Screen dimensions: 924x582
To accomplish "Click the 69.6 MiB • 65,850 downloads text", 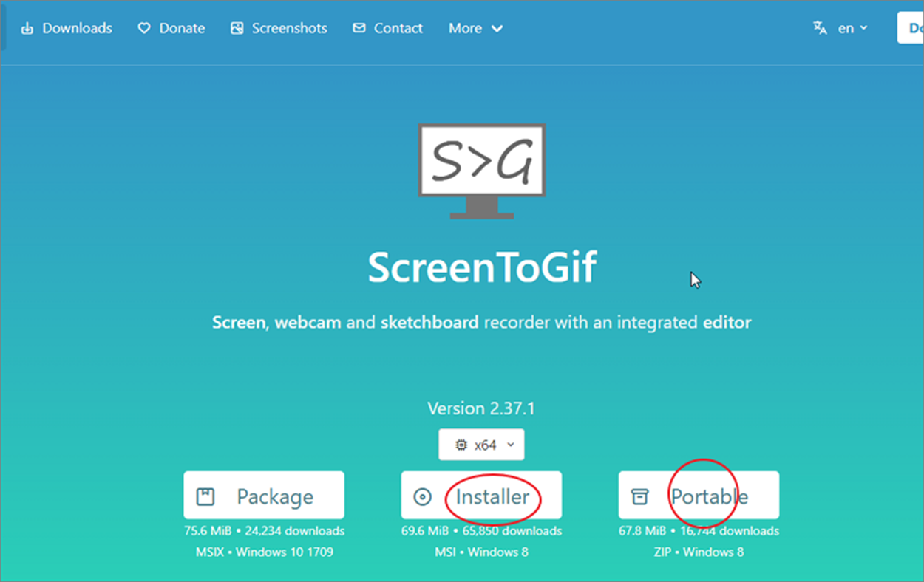I will point(481,531).
